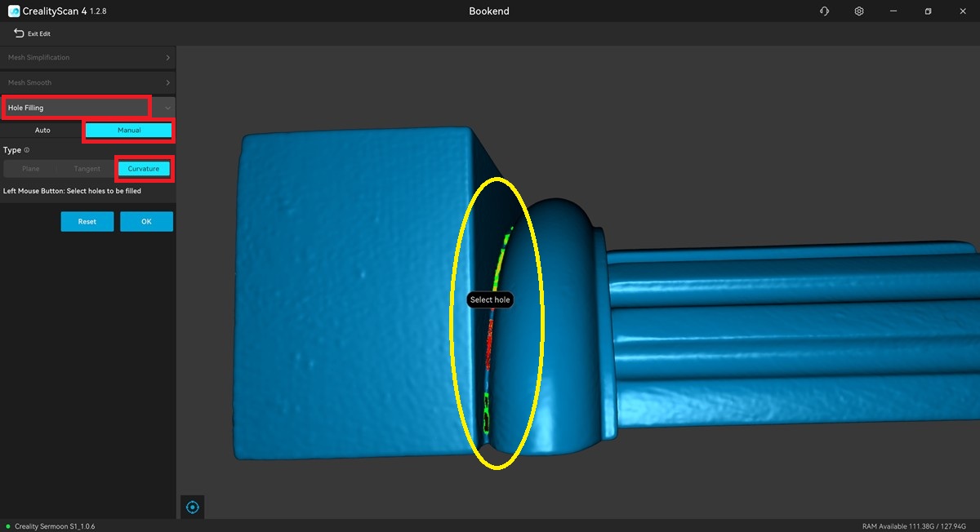This screenshot has width=980, height=532.
Task: Restore down the application window
Action: pos(928,11)
